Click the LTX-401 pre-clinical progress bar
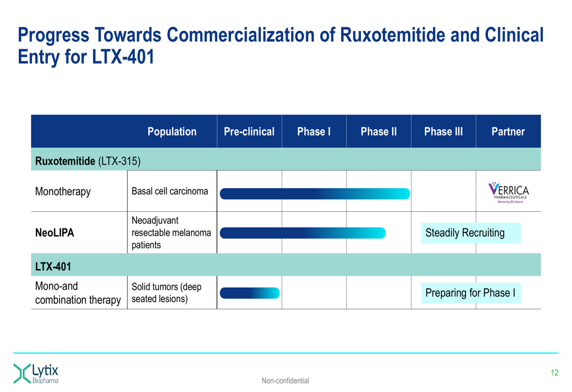The image size is (572, 392). [x=250, y=293]
